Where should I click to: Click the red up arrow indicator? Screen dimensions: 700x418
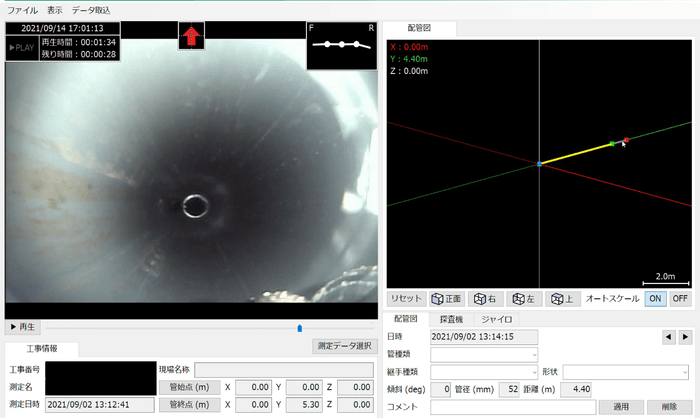(190, 38)
